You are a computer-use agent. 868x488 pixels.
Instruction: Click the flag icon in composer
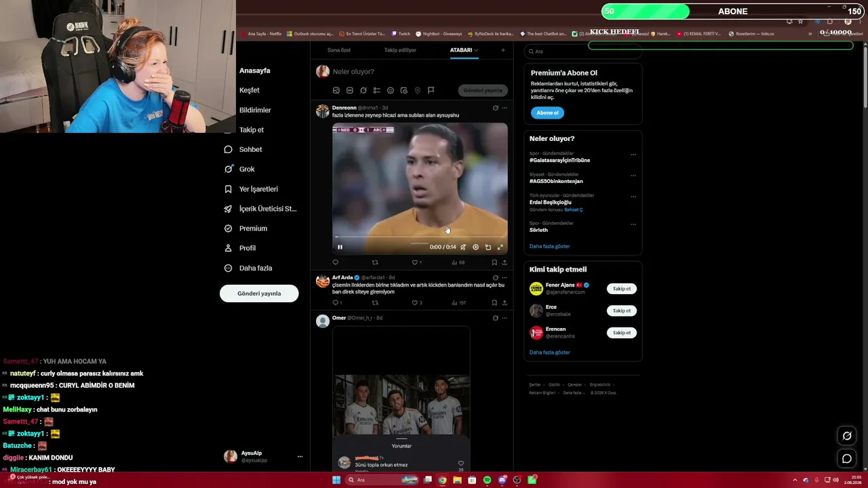pyautogui.click(x=431, y=90)
